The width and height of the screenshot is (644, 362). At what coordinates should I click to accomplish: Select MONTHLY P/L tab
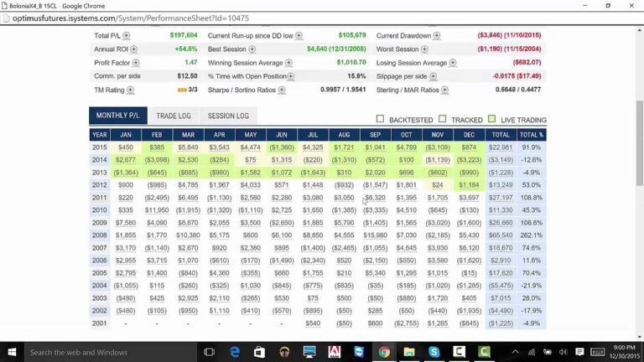tap(118, 116)
